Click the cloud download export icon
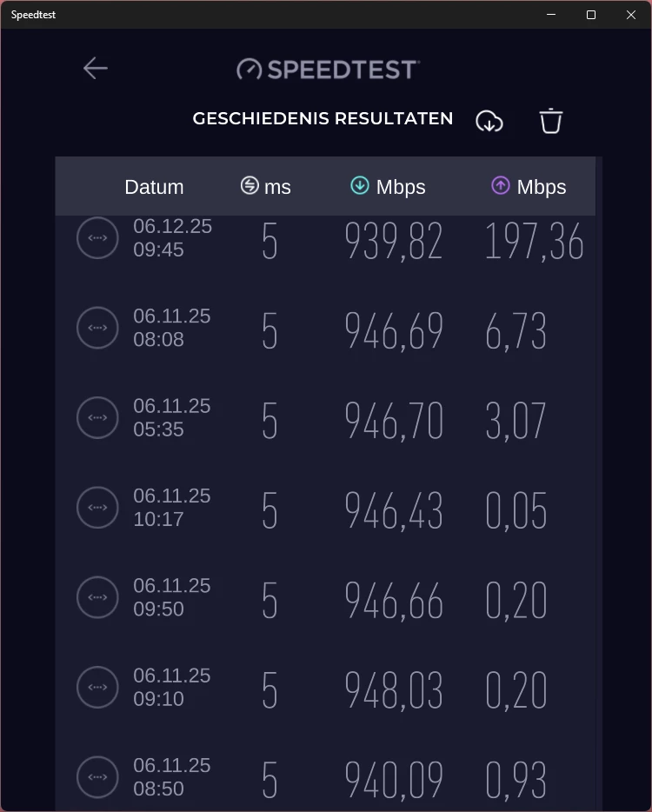Viewport: 652px width, 812px height. click(x=489, y=121)
